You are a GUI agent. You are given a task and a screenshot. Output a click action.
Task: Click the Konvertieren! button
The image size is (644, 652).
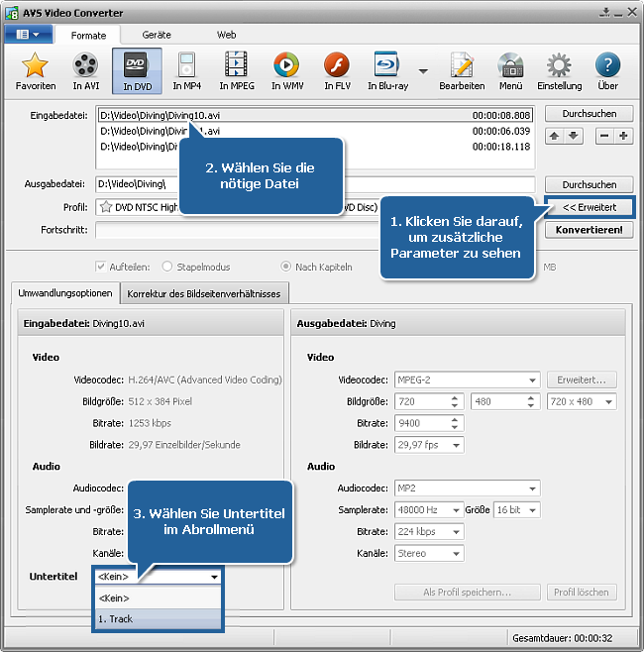[x=590, y=230]
